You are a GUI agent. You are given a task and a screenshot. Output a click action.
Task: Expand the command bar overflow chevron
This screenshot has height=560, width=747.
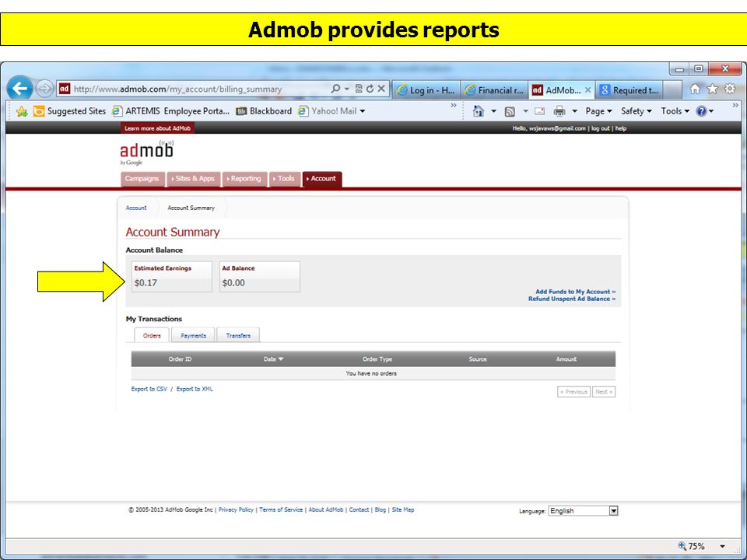pyautogui.click(x=735, y=105)
